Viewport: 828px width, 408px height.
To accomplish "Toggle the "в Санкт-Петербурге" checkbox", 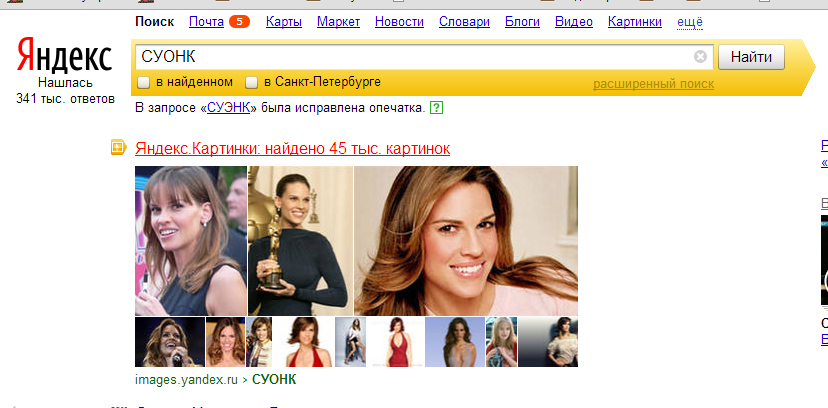I will click(252, 82).
